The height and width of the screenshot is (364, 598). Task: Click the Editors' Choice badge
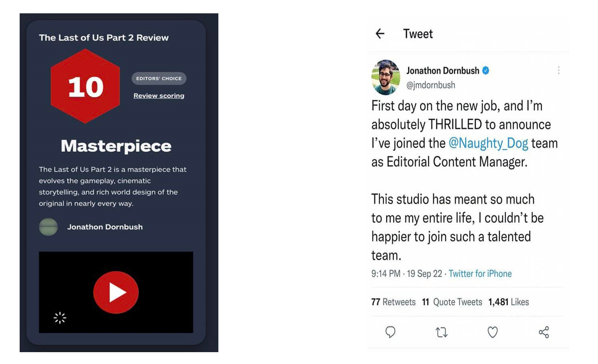click(x=159, y=79)
